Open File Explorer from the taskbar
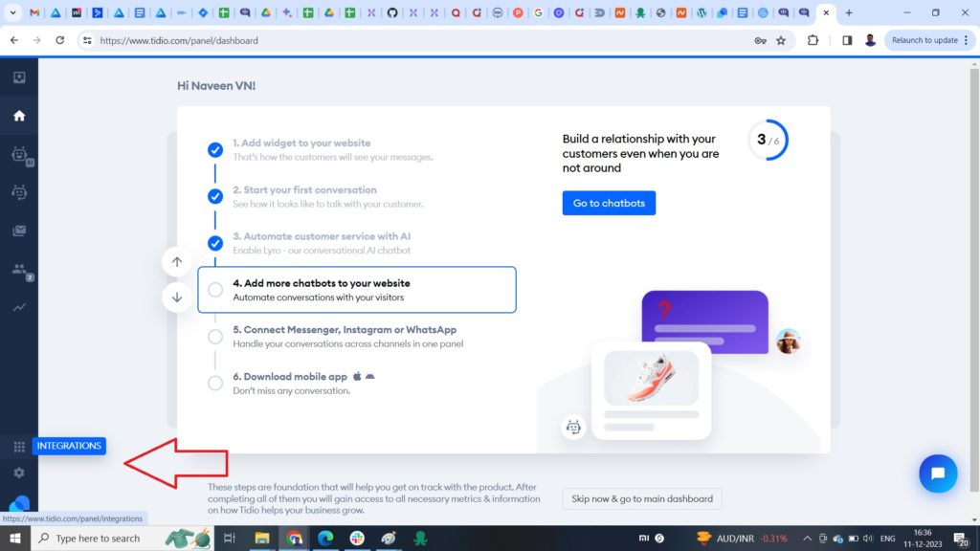This screenshot has height=551, width=980. click(x=262, y=538)
